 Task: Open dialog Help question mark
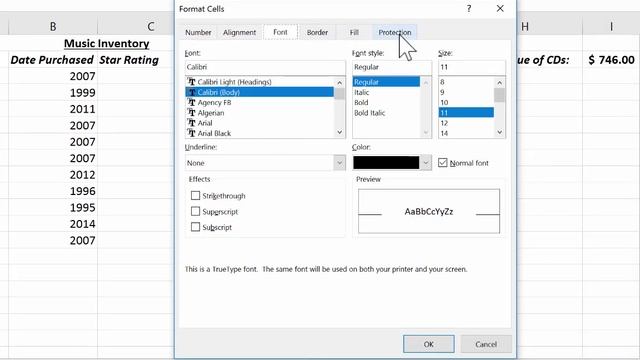pyautogui.click(x=469, y=9)
